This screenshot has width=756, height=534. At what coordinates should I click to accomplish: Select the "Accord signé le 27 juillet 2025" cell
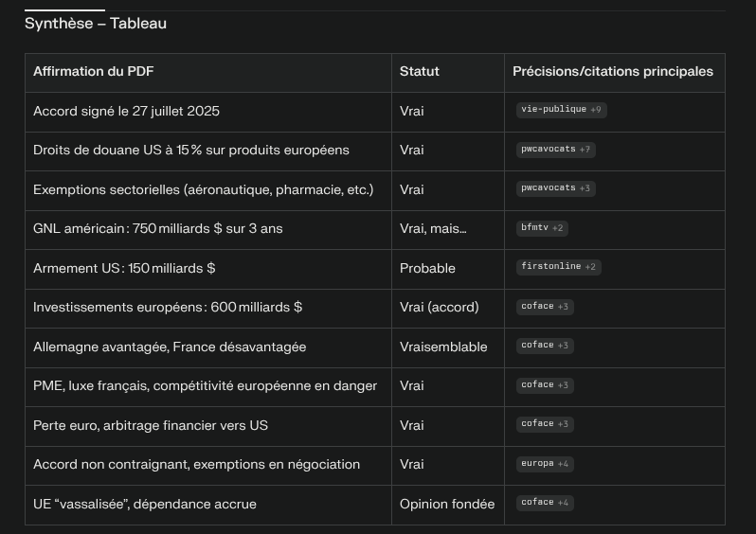click(x=126, y=111)
